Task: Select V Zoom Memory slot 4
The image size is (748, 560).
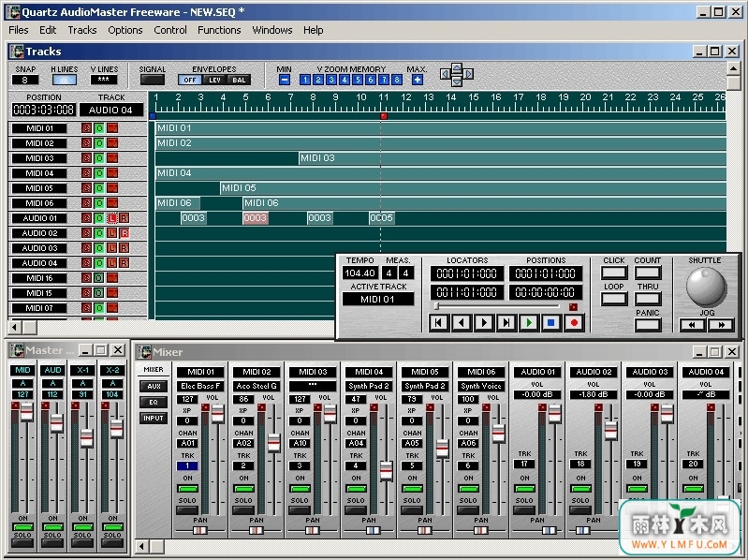Action: point(344,80)
